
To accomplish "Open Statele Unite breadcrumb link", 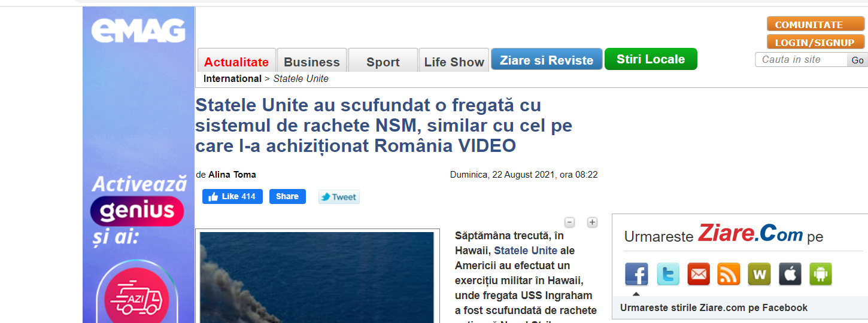I will (x=301, y=78).
